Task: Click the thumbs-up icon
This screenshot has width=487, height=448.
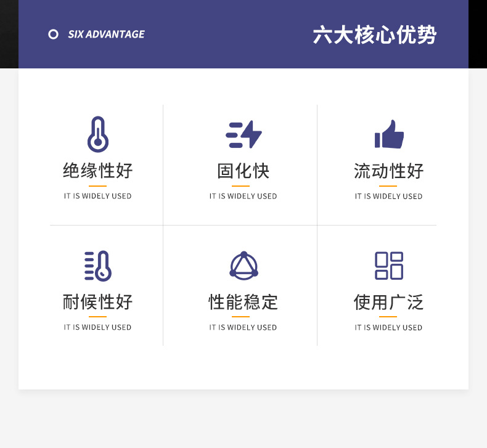Action: pyautogui.click(x=389, y=134)
